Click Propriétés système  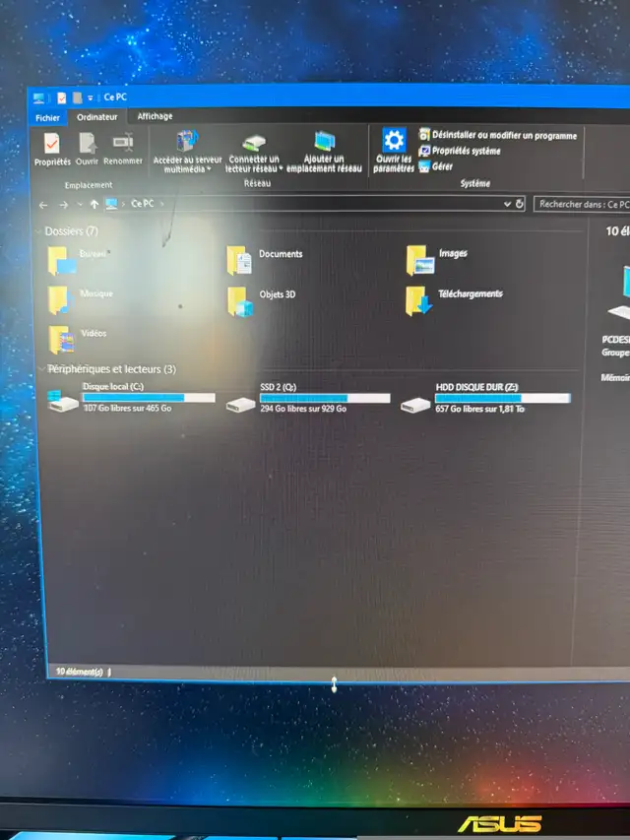coord(459,151)
